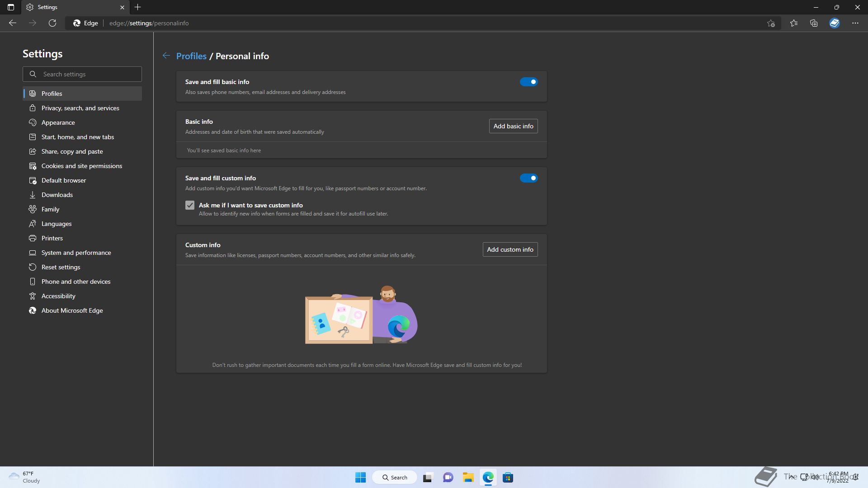Viewport: 868px width, 488px height.
Task: Close the Settings tab
Action: (x=122, y=7)
